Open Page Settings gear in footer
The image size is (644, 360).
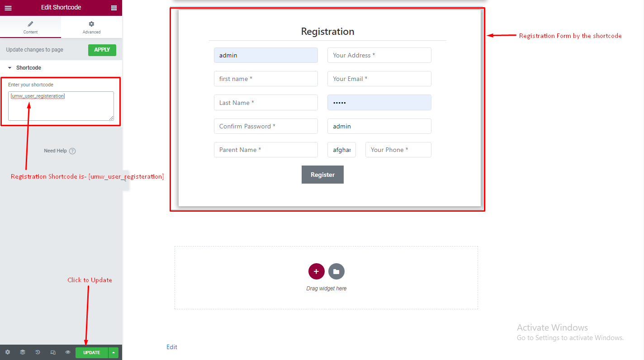coord(7,352)
